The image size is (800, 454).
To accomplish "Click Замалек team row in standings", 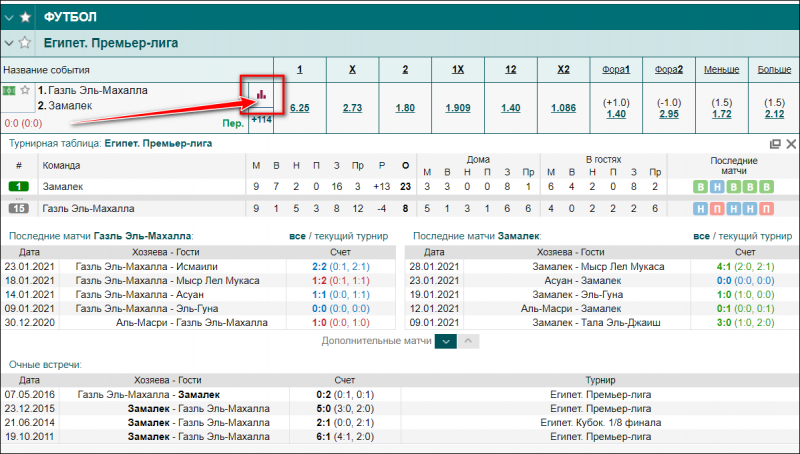I will tap(400, 187).
